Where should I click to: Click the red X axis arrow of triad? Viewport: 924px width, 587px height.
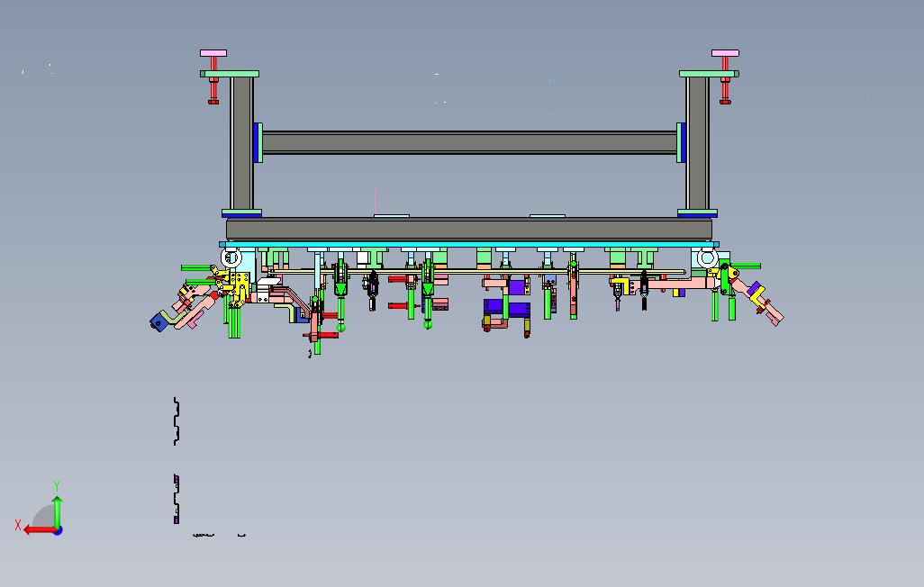[x=39, y=530]
